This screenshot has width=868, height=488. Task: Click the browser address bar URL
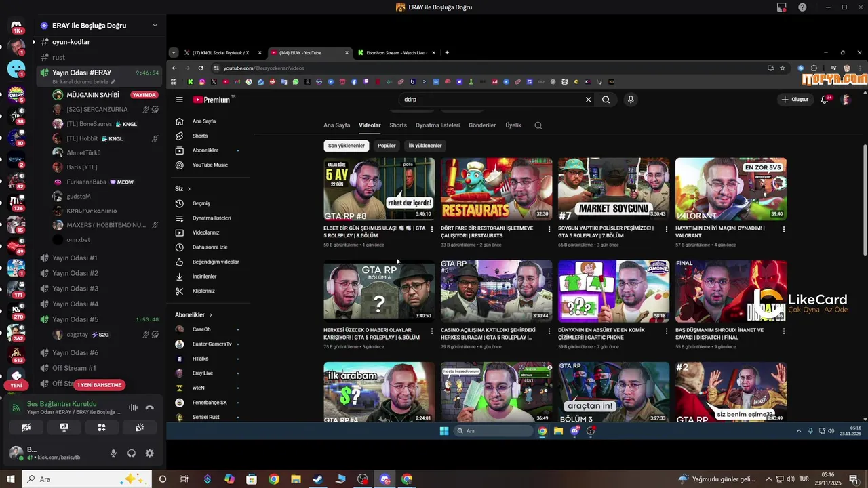click(264, 68)
